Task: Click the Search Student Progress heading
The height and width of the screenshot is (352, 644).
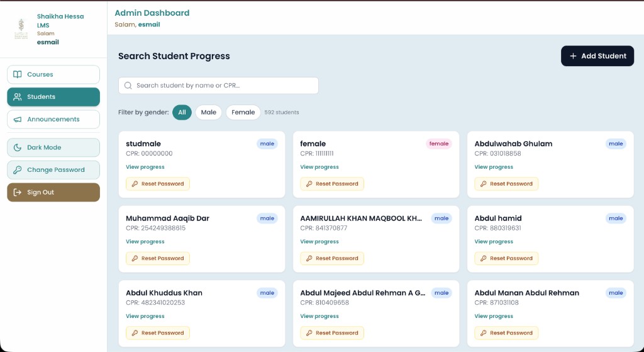Action: (174, 56)
